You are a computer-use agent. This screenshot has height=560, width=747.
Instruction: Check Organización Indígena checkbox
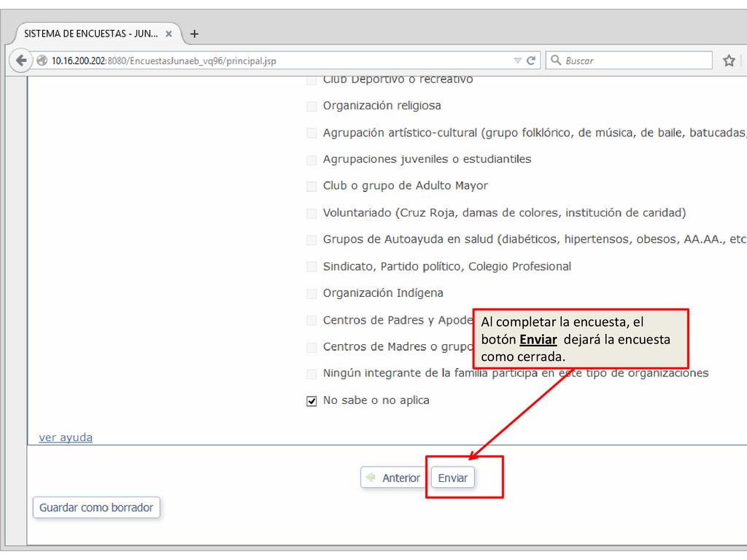point(311,293)
